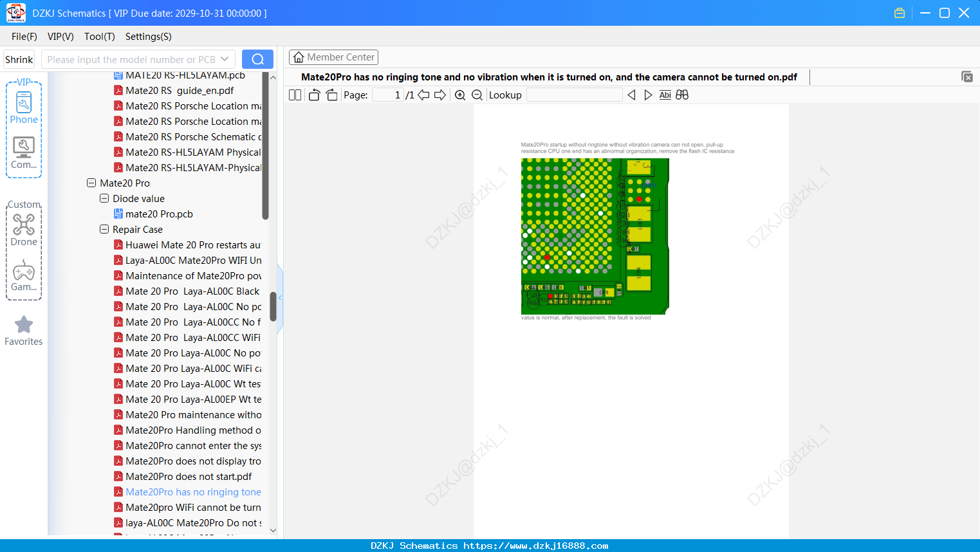The height and width of the screenshot is (552, 980).
Task: Click the PCB diagram image in the PDF
Action: [595, 236]
